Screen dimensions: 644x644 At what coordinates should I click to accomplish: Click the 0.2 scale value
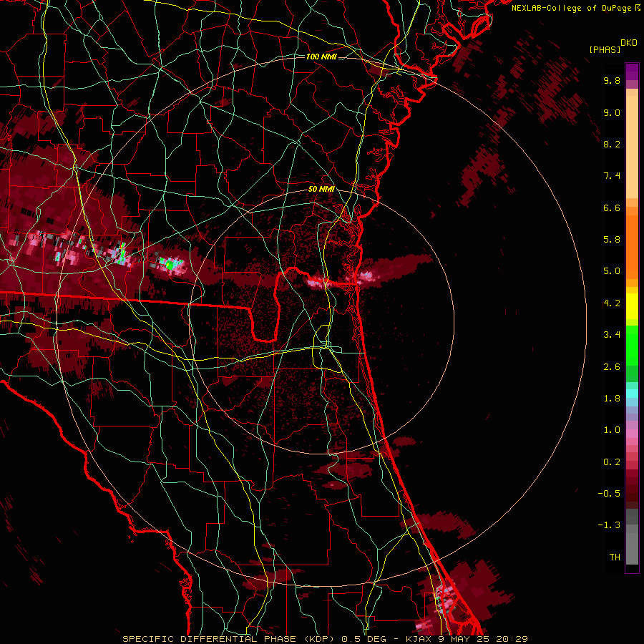click(x=612, y=462)
